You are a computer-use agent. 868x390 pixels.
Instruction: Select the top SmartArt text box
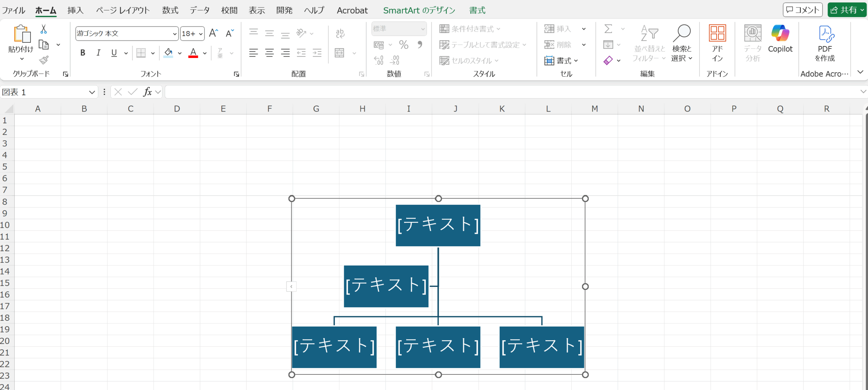pos(438,225)
